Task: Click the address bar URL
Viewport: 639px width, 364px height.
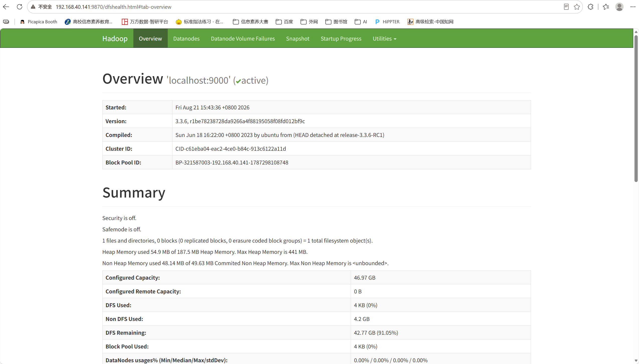Action: [x=114, y=7]
